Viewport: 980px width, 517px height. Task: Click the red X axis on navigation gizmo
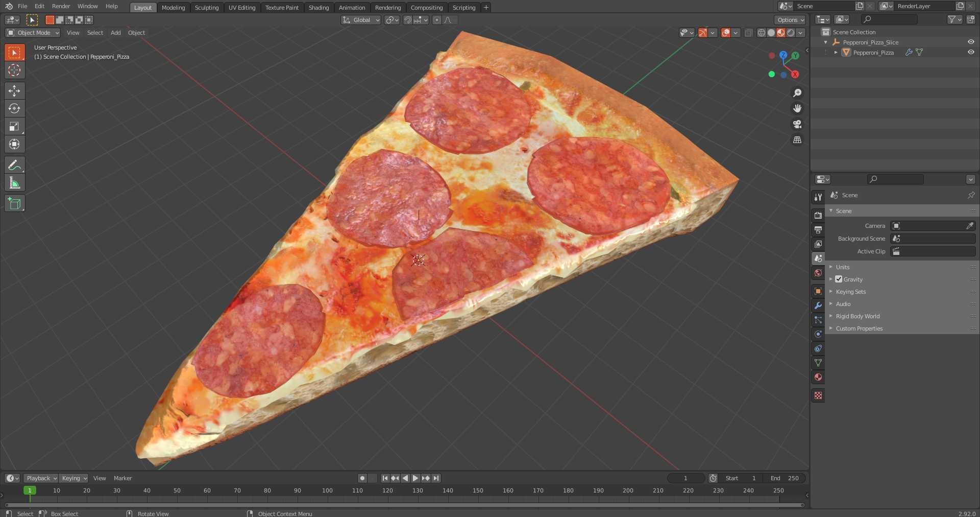pyautogui.click(x=795, y=74)
